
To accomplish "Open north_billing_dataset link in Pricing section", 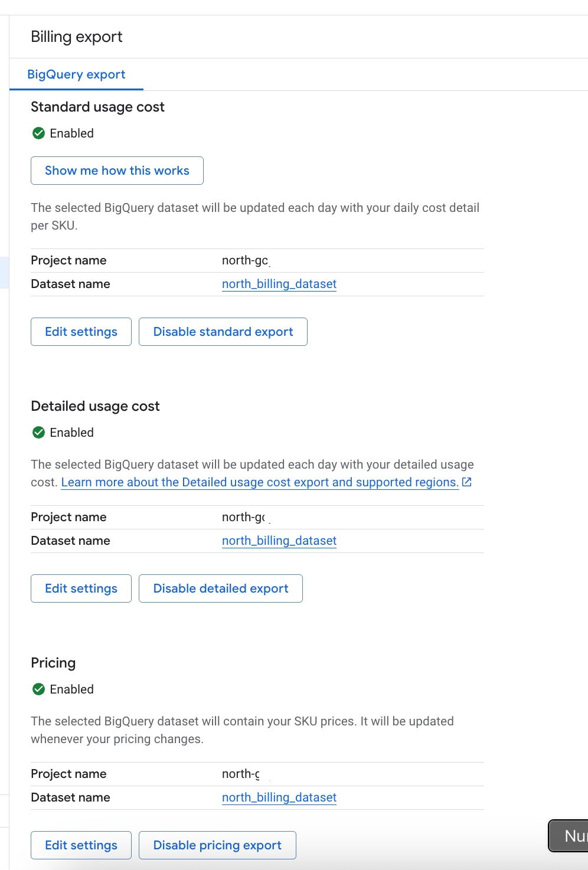I will point(279,797).
